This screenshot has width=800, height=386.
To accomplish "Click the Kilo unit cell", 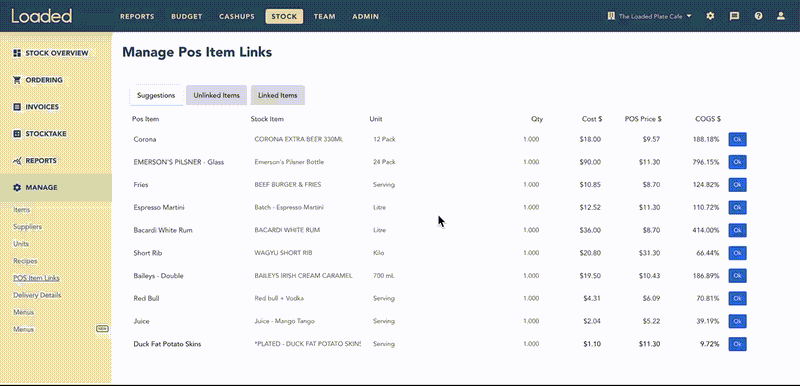I will click(x=379, y=253).
